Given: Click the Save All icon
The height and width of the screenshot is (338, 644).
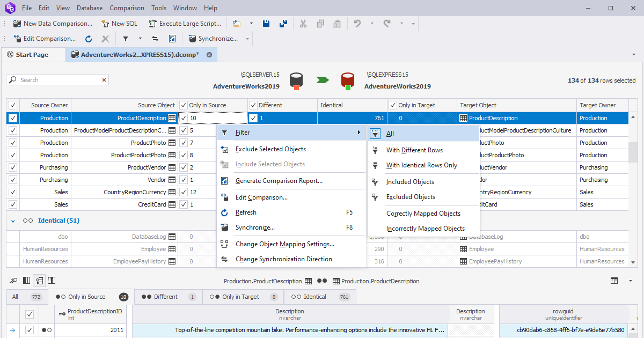Looking at the screenshot, I should point(284,24).
